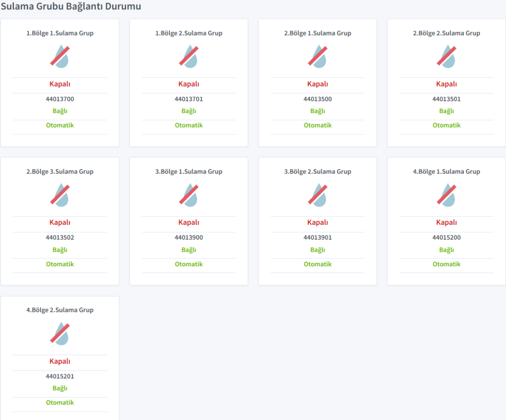The height and width of the screenshot is (420, 506).
Task: Toggle Kapalı status of 3.Bölge 1.Sulama Grup
Action: point(189,222)
